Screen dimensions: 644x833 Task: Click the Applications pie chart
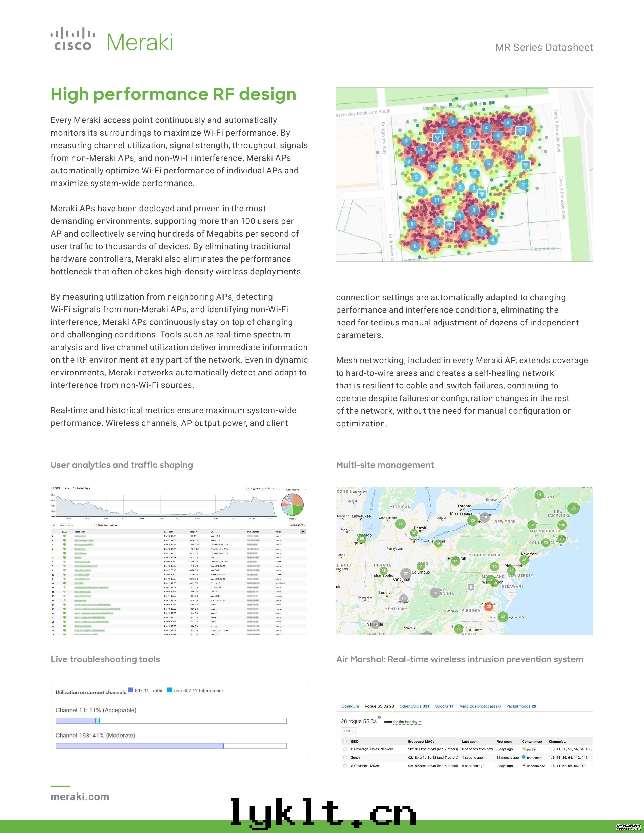point(292,505)
